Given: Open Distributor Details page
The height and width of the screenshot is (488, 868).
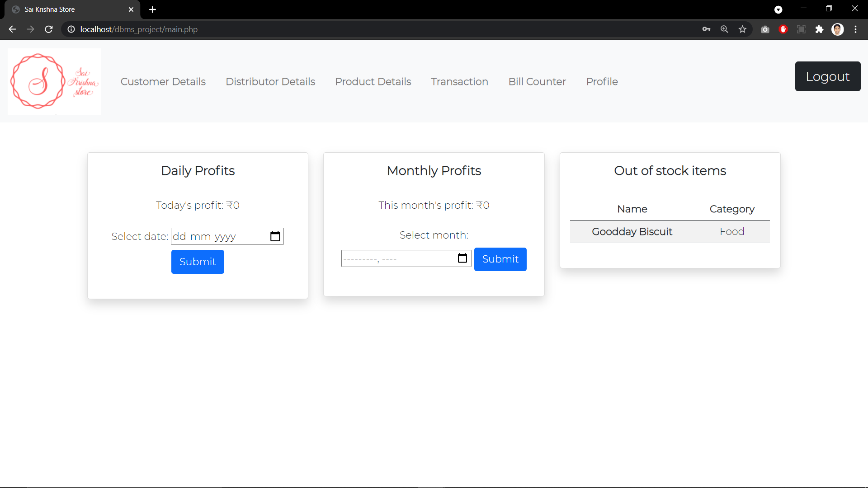Looking at the screenshot, I should (x=270, y=81).
